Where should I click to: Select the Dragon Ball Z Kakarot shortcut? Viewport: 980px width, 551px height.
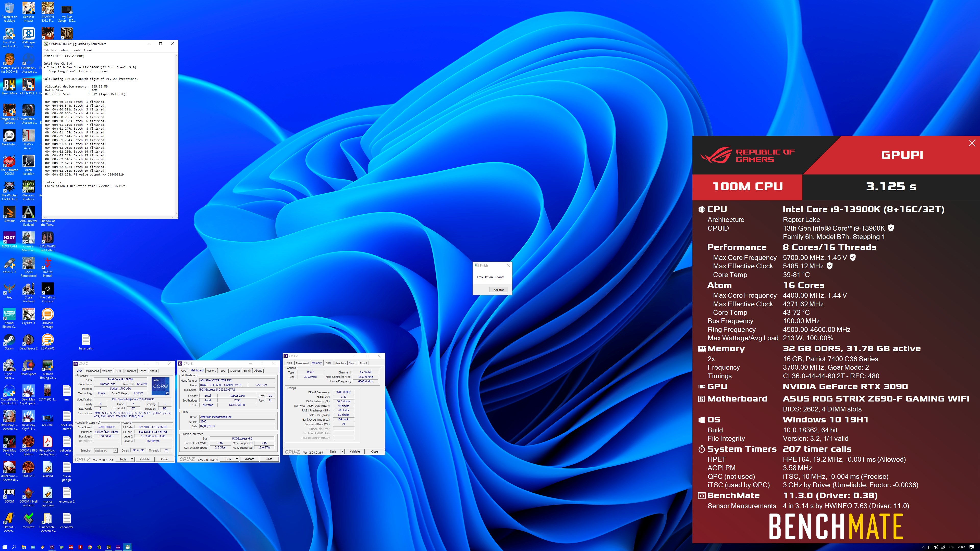[x=9, y=114]
